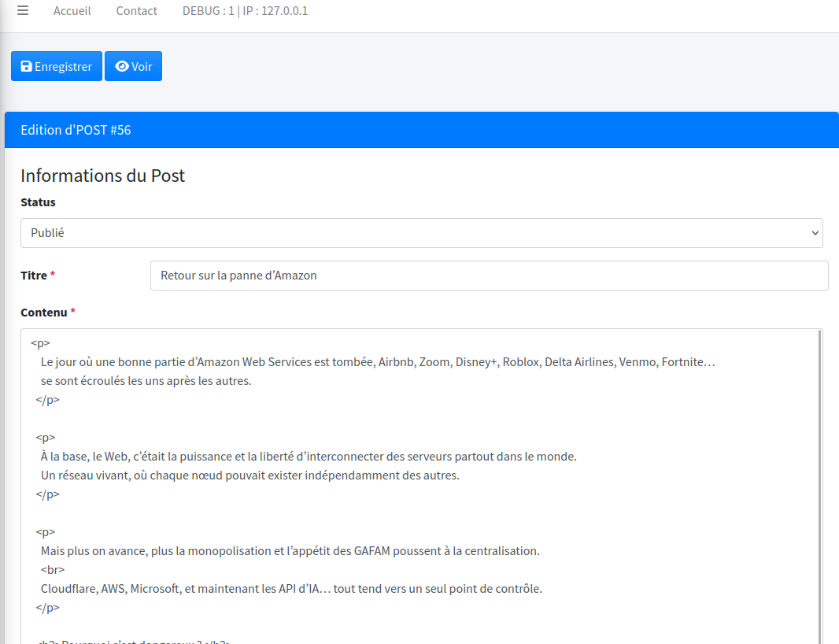Open the Status dropdown showing Publié
This screenshot has height=644, width=839.
421,233
